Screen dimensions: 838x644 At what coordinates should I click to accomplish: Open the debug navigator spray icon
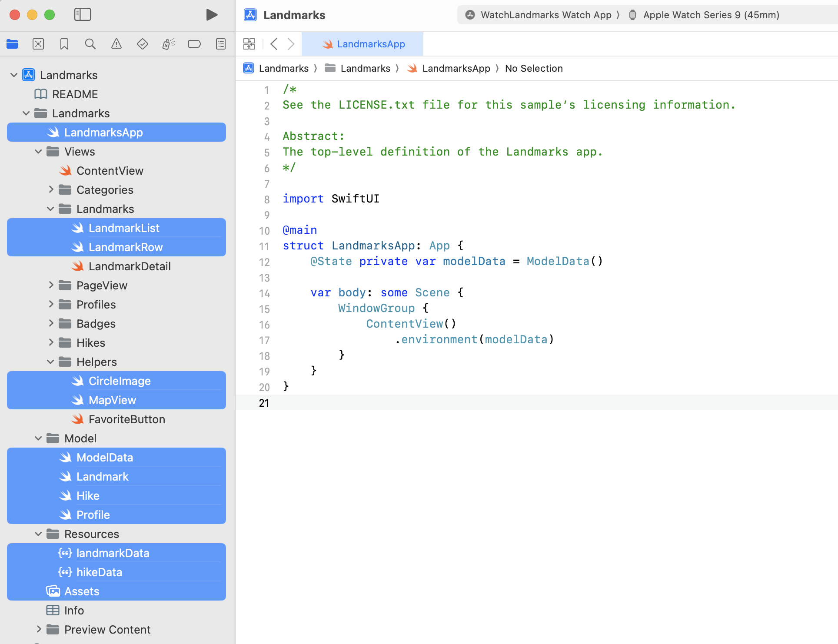[x=168, y=44]
